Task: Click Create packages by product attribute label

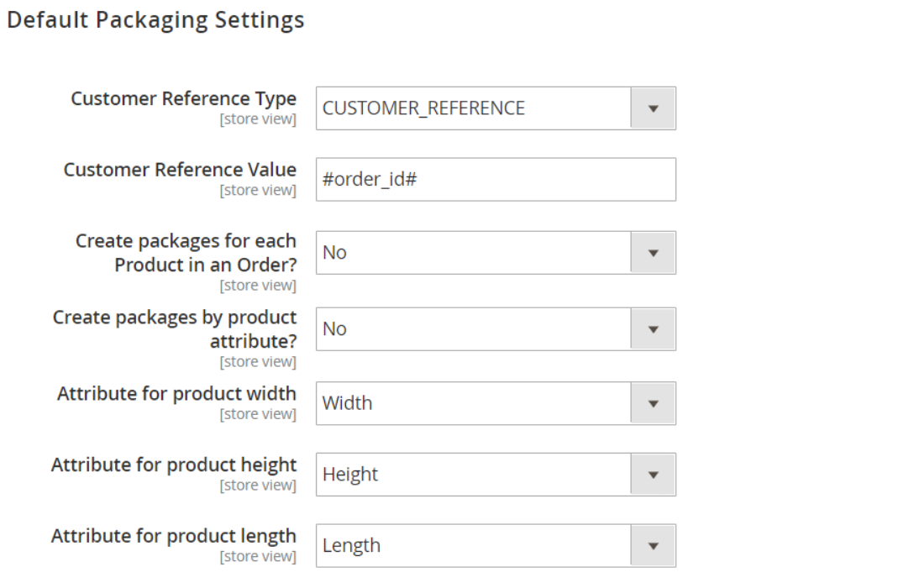Action: pyautogui.click(x=175, y=328)
